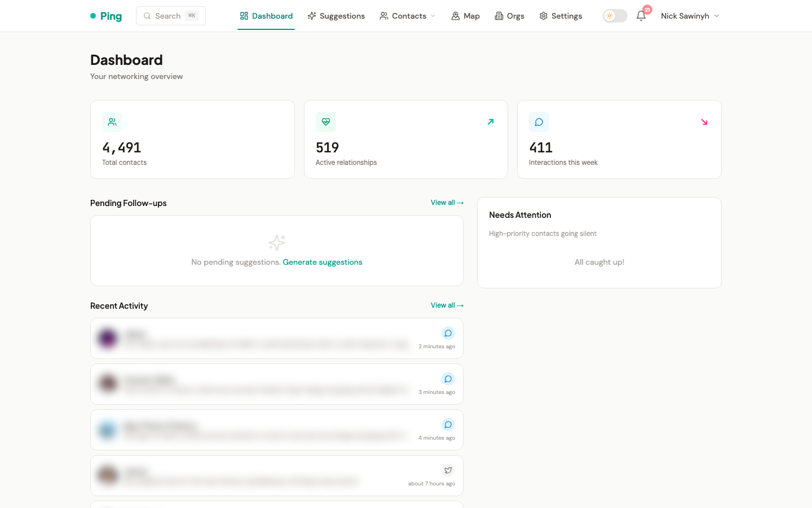The image size is (812, 508).
Task: Click the chevron next to Nick Sawinyh
Action: pos(717,16)
